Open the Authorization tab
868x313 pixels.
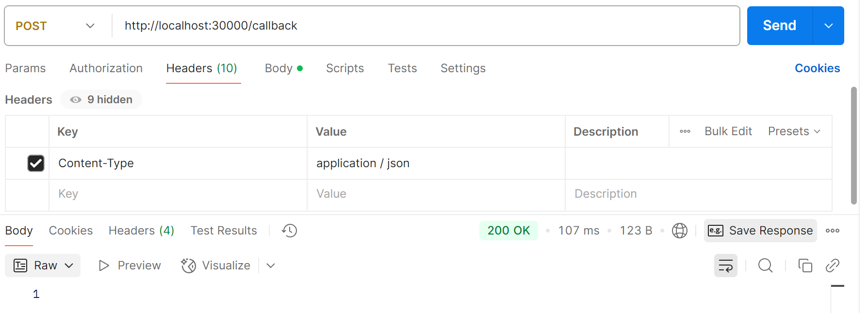click(106, 68)
